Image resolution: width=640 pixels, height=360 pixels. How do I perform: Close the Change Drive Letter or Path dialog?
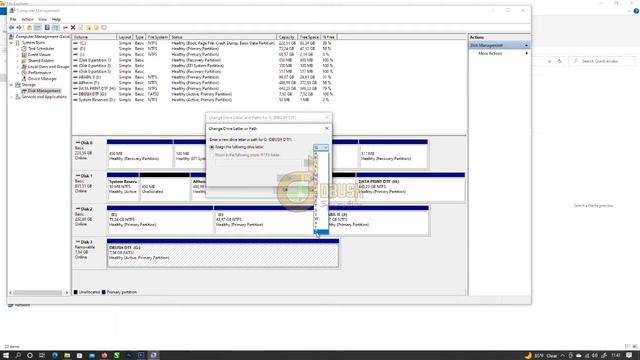327,128
